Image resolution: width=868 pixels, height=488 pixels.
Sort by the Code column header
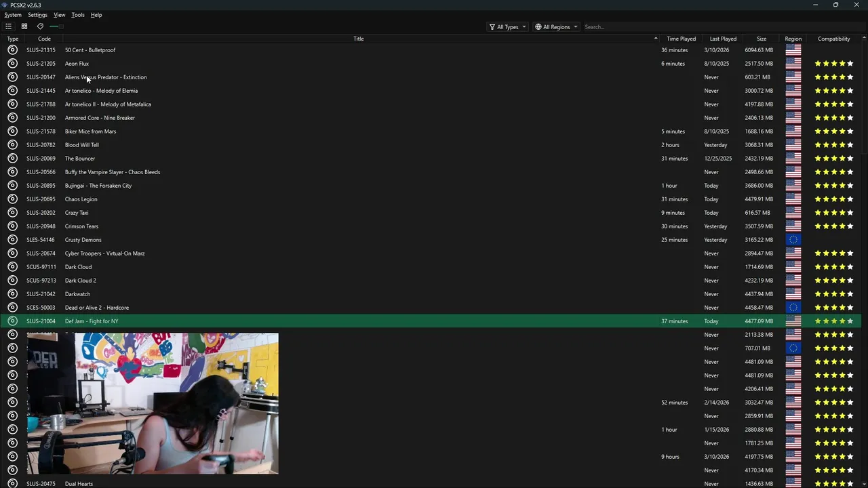tap(44, 39)
